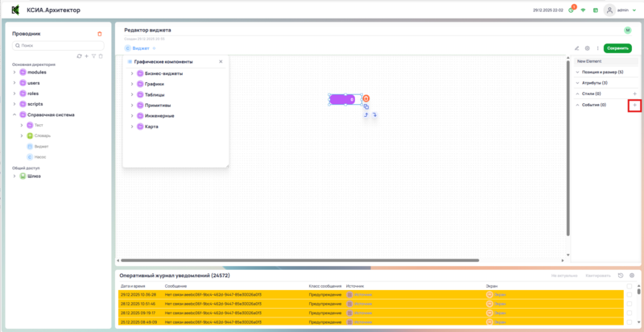Collapse the Справочная система folder

(14, 114)
